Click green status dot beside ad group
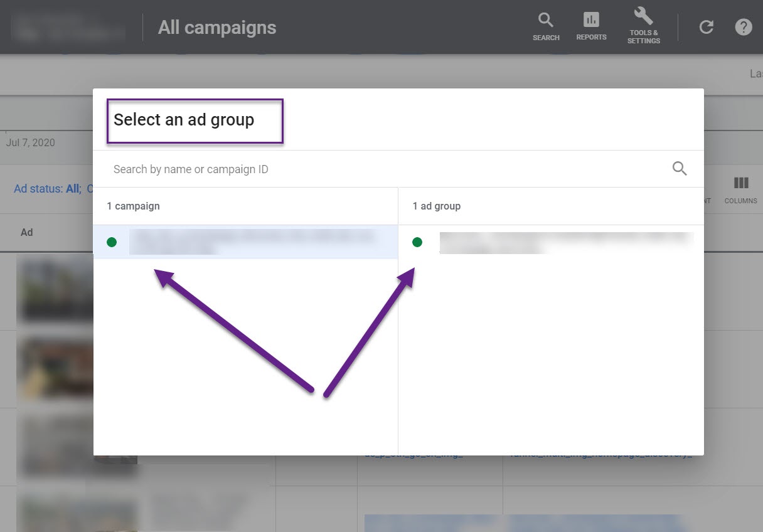The width and height of the screenshot is (763, 532). pos(417,242)
